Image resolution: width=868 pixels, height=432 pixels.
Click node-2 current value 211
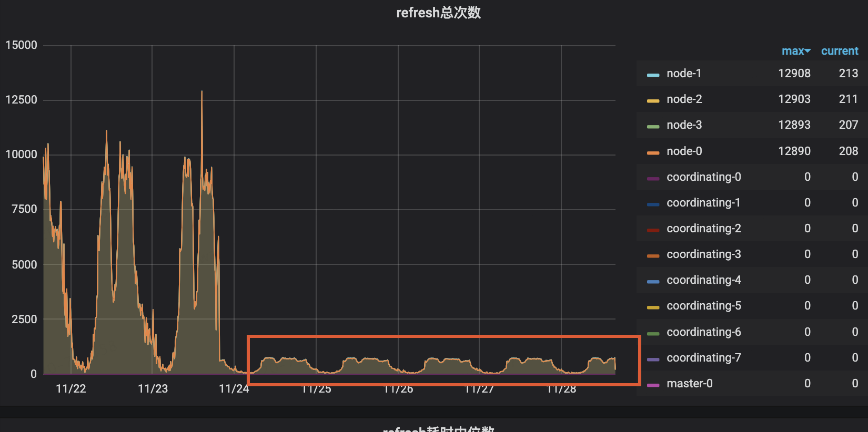pyautogui.click(x=849, y=99)
